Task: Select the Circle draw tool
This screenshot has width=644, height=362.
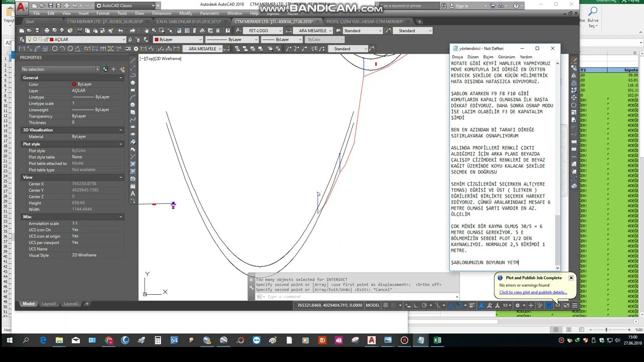Action: click(x=132, y=105)
